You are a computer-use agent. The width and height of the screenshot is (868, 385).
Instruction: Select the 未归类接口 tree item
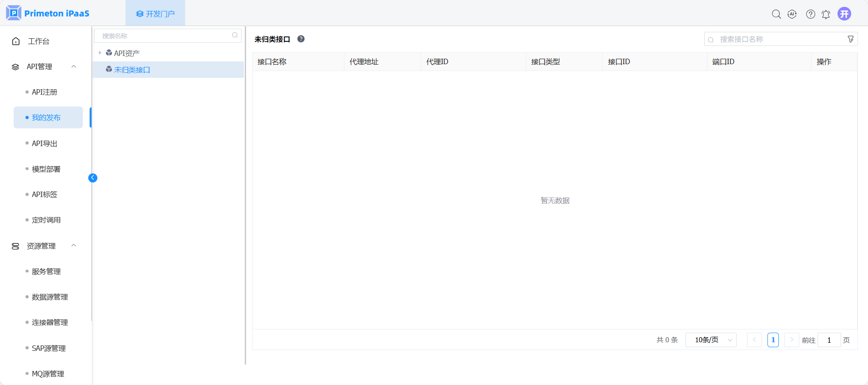point(132,70)
